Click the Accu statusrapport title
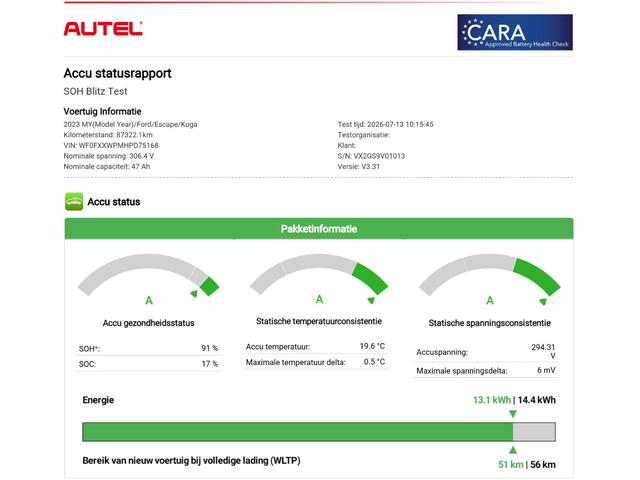The height and width of the screenshot is (480, 640). [x=118, y=73]
